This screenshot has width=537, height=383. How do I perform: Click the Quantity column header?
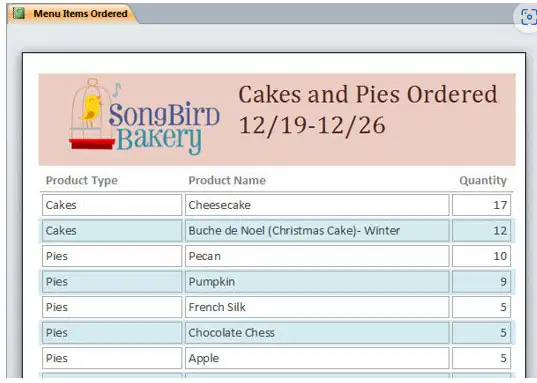[483, 180]
